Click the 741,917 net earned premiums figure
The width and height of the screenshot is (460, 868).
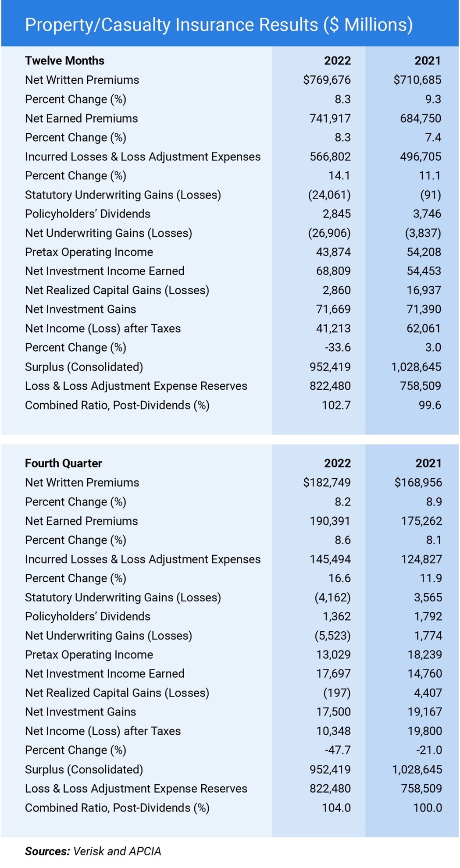coord(330,118)
